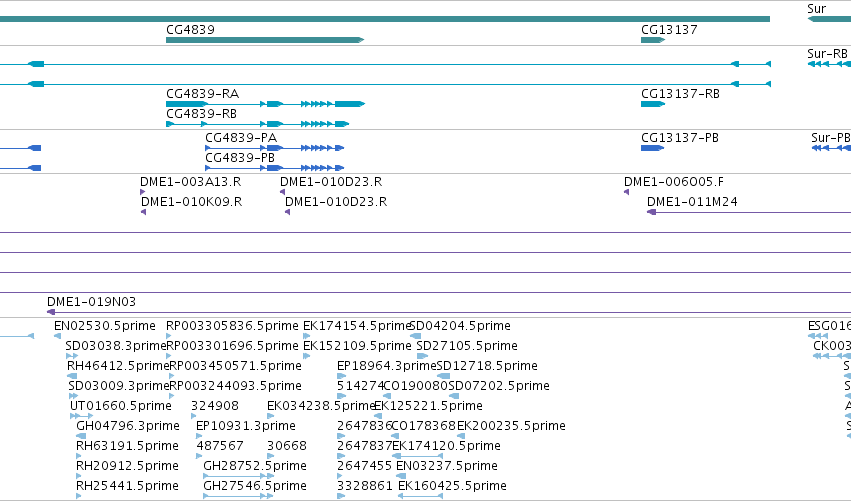Click the EN02530.5prime EST label

(x=105, y=326)
